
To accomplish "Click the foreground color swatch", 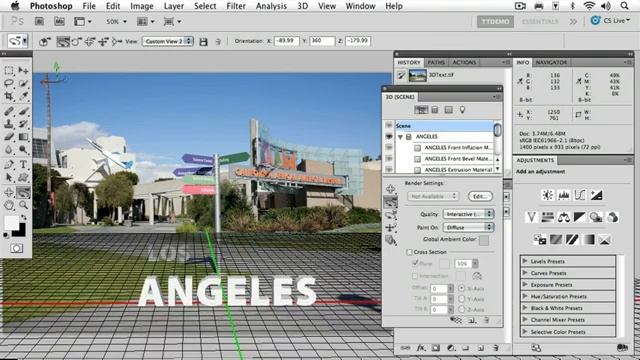I will [x=11, y=223].
